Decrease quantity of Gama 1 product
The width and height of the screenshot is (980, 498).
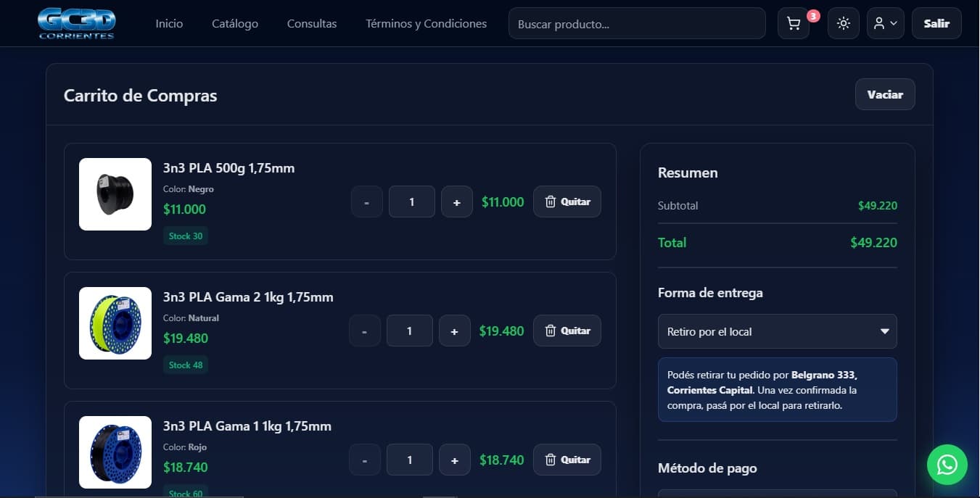tap(364, 460)
